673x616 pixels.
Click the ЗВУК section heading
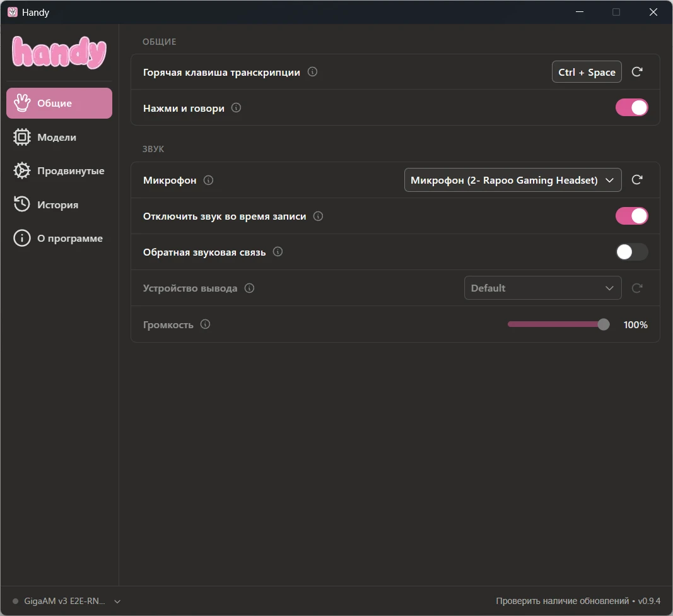pos(153,149)
